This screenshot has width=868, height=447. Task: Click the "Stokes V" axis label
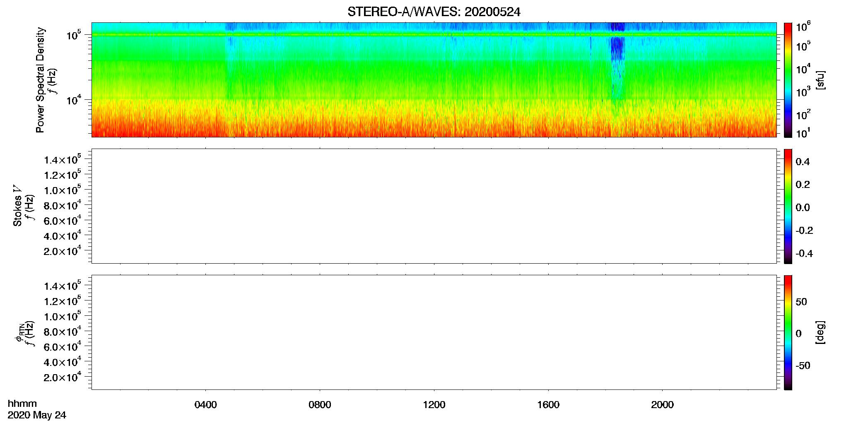coord(18,206)
